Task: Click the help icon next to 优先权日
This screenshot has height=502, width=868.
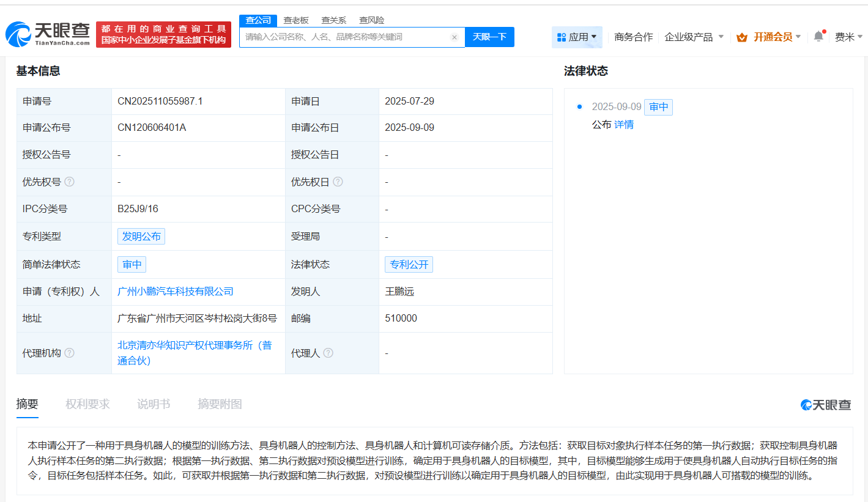Action: coord(338,182)
